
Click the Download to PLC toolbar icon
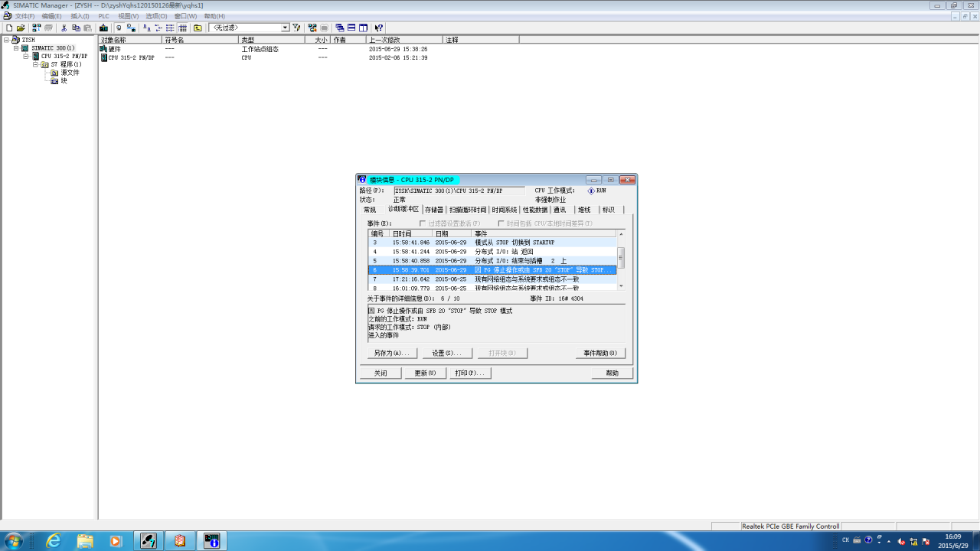tap(103, 28)
